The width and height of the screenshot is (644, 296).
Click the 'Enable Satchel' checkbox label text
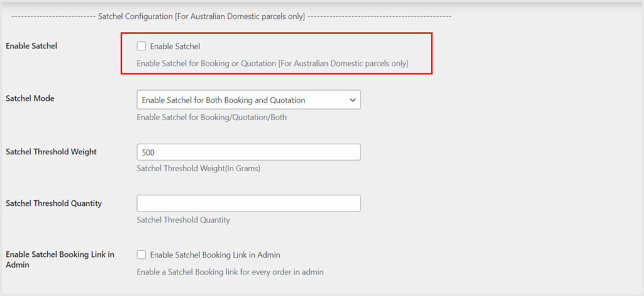[175, 46]
